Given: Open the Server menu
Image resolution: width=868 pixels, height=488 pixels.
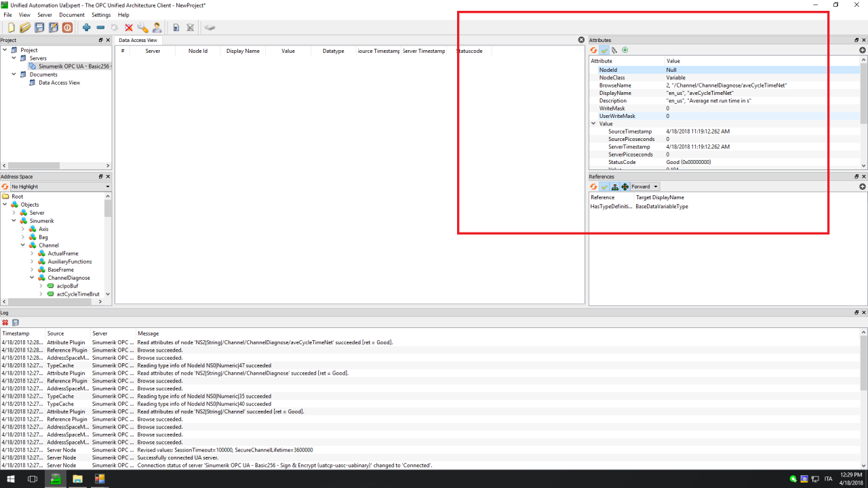Looking at the screenshot, I should click(x=45, y=15).
